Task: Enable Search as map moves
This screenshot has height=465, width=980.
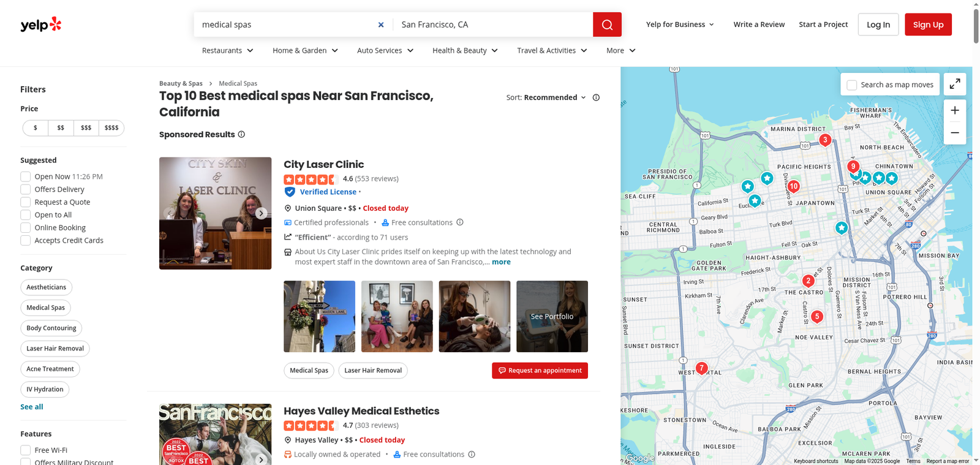Action: [852, 85]
